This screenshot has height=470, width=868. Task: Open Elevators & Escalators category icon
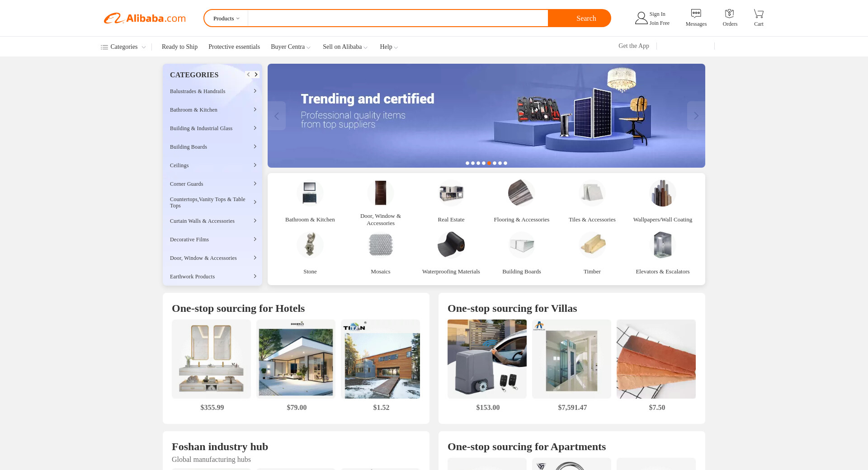tap(663, 244)
